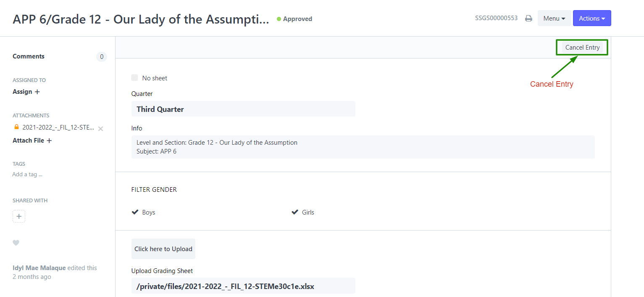Open the attached 2021-2022 FIL file link

pyautogui.click(x=58, y=127)
